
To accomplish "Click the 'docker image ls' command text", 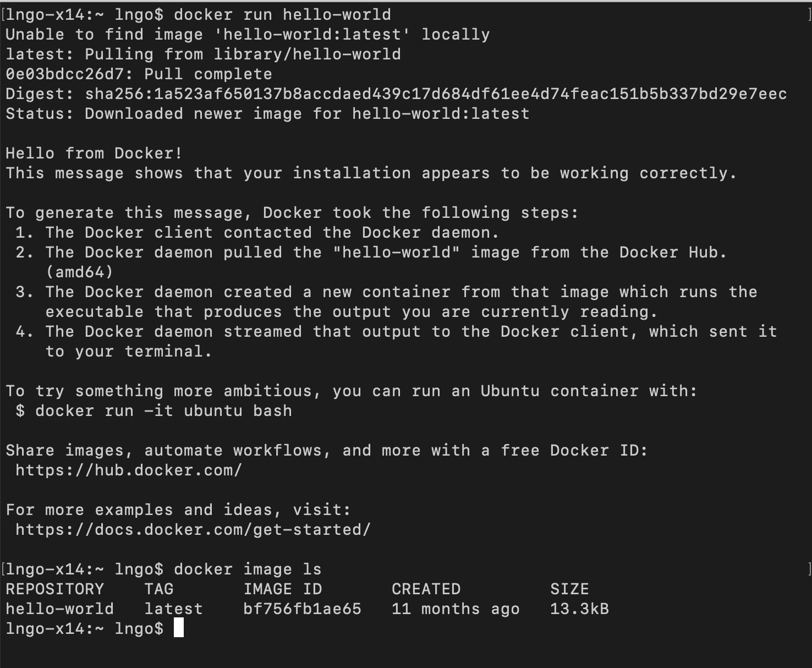I will [248, 570].
